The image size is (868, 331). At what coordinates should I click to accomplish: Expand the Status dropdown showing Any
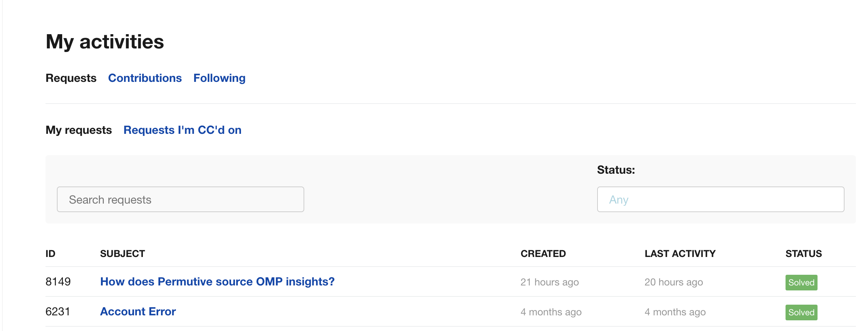coord(720,199)
